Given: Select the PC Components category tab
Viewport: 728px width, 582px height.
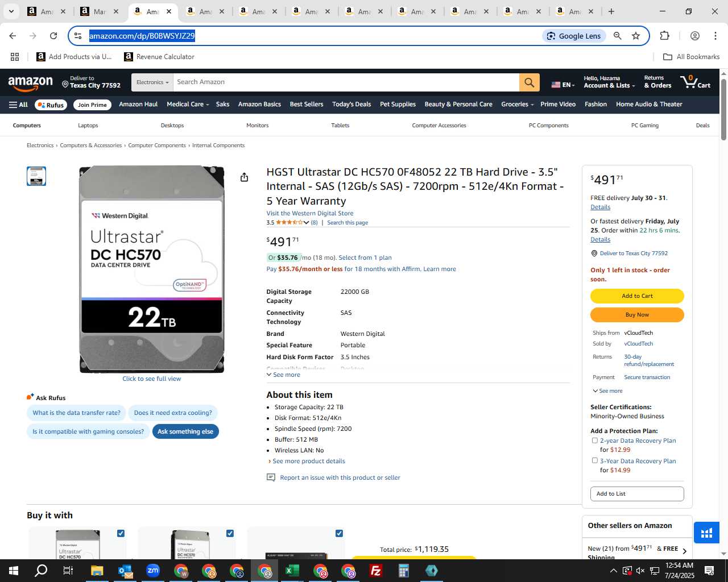Looking at the screenshot, I should 548,126.
